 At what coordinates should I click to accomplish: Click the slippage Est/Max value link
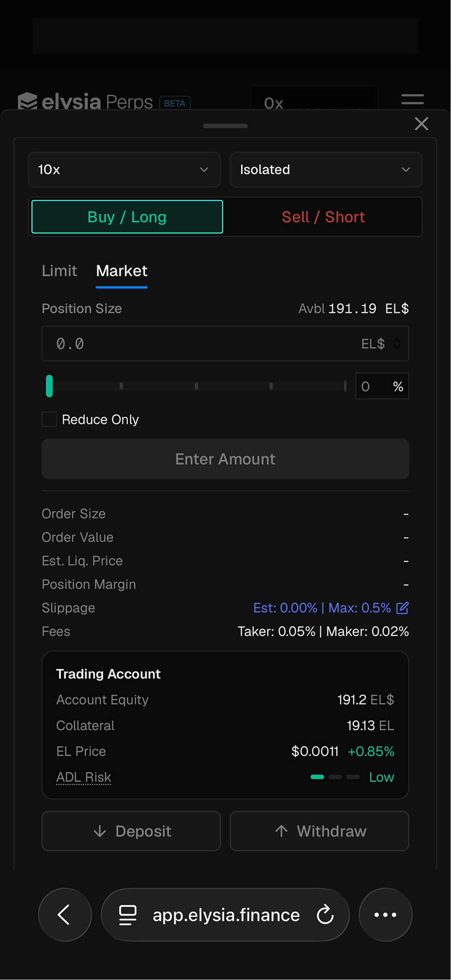click(322, 608)
